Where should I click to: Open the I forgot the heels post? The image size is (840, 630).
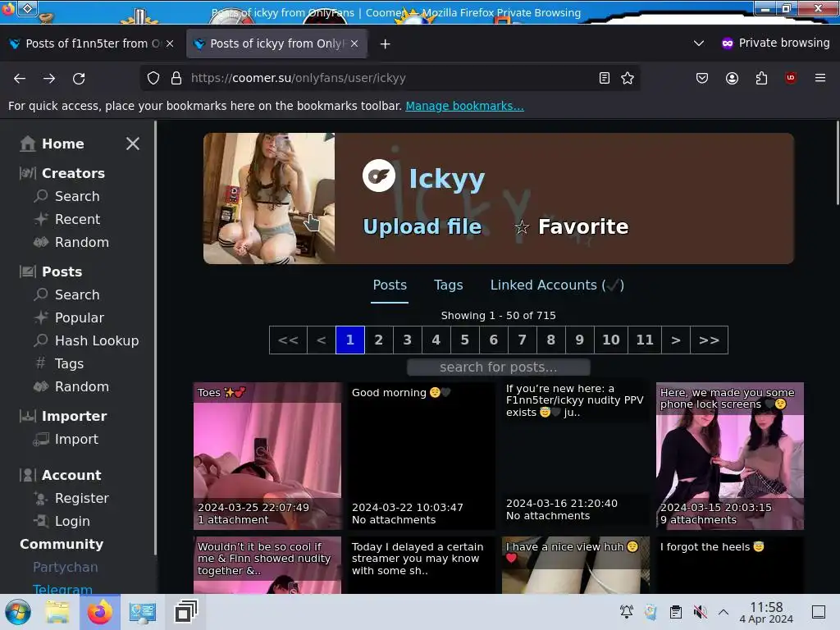[729, 564]
